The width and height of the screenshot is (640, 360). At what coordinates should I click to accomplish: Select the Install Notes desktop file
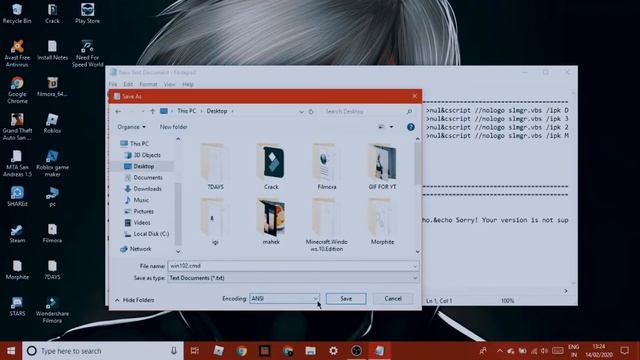click(52, 50)
